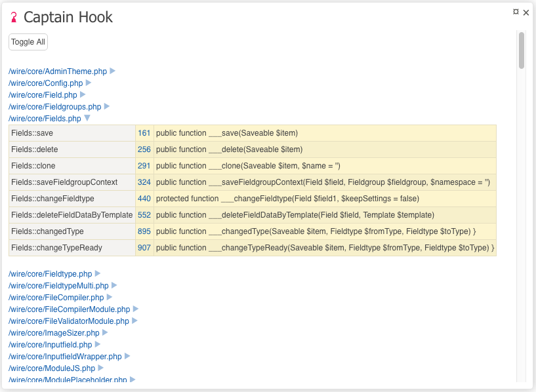Open line 907 link for changeTypeReady
The height and width of the screenshot is (392, 536).
(x=144, y=248)
